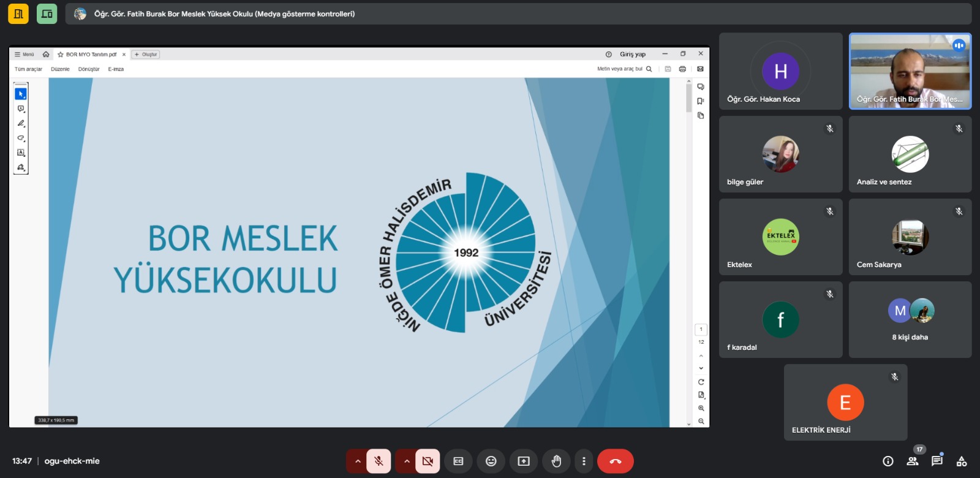This screenshot has width=980, height=478.
Task: Expand the microphone audio settings arrow
Action: (357, 461)
